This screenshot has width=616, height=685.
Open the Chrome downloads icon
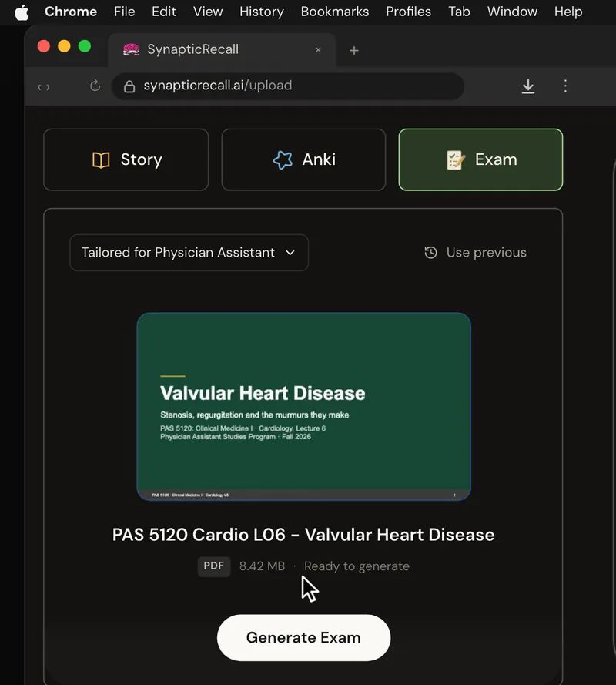(x=527, y=86)
